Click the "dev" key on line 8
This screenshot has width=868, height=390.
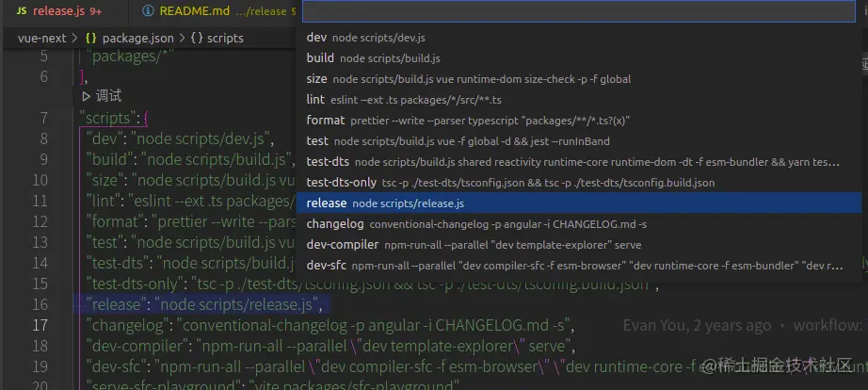(104, 138)
